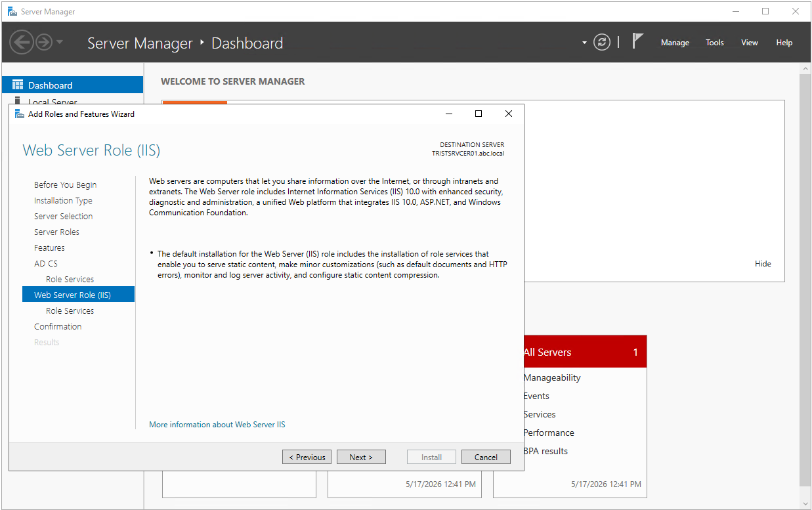Go to Before You Begin step
Viewport: 812px width, 510px height.
point(65,185)
